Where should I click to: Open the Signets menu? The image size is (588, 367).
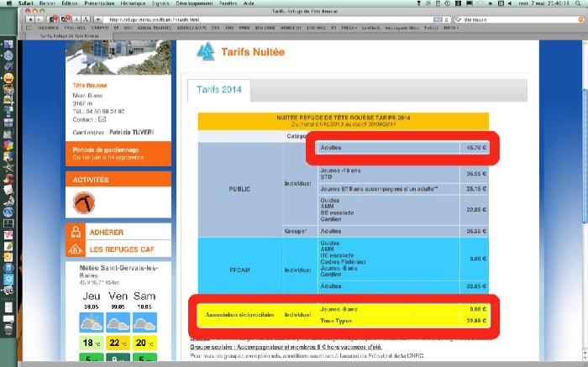161,3
